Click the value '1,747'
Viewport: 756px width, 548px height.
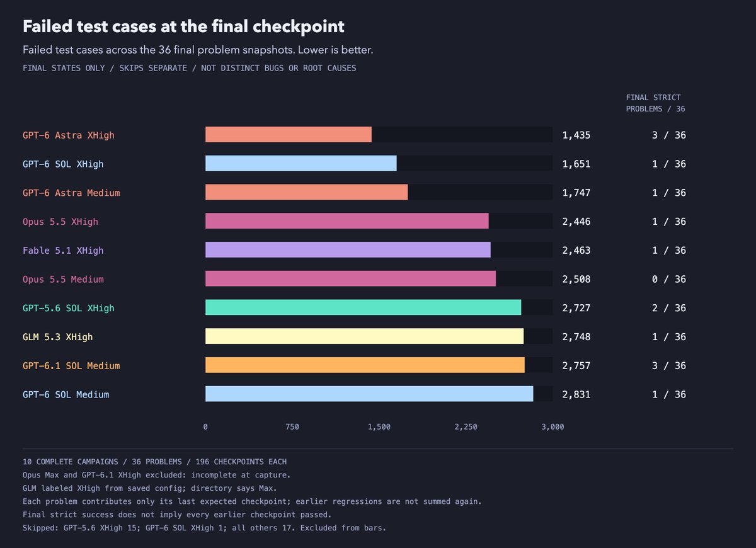[x=576, y=193]
